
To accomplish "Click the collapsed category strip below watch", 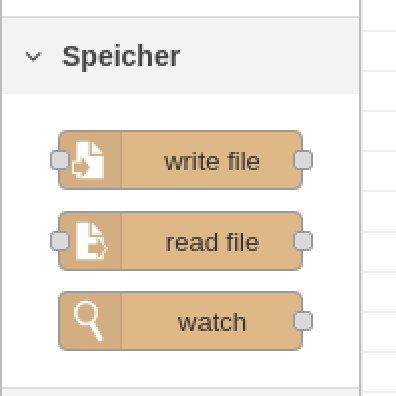I will (x=180, y=392).
